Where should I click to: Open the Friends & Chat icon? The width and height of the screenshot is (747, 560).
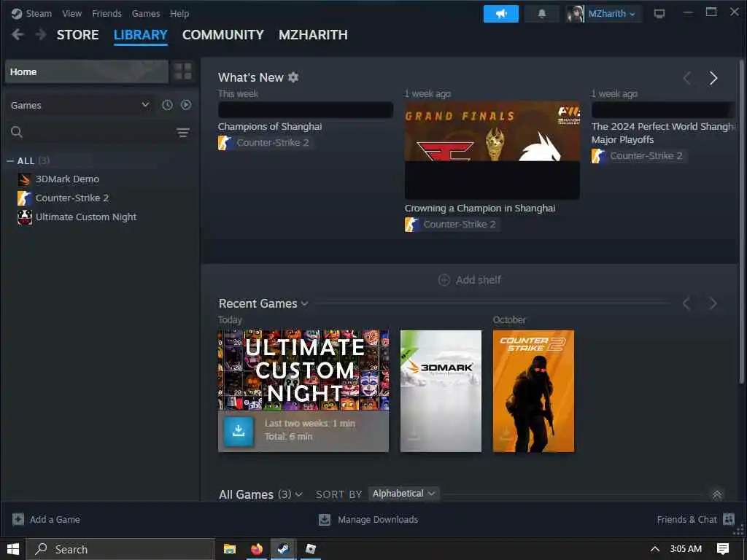tap(729, 519)
